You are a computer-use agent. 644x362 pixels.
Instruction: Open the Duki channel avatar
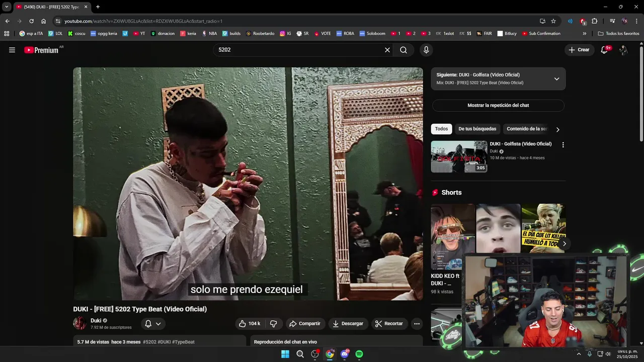pyautogui.click(x=79, y=323)
